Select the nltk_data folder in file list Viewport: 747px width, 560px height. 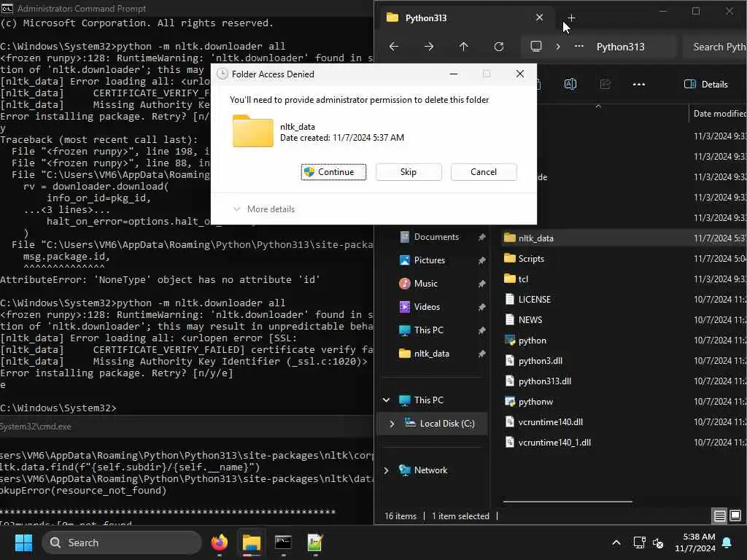pyautogui.click(x=535, y=238)
